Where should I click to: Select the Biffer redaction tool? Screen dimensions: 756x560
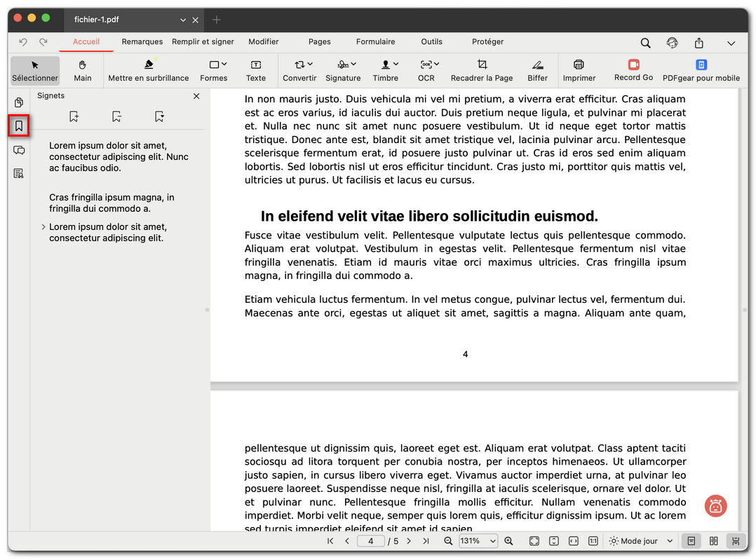point(537,70)
